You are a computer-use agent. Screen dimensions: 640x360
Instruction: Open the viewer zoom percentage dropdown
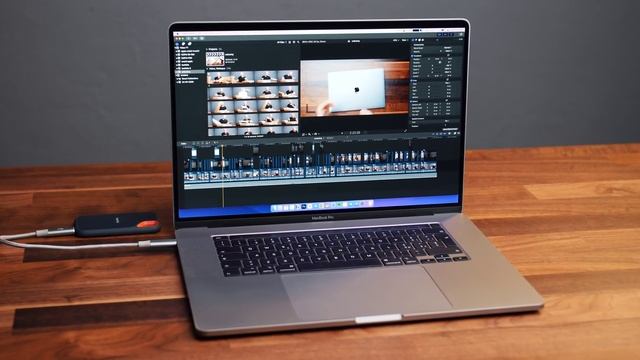[395, 40]
